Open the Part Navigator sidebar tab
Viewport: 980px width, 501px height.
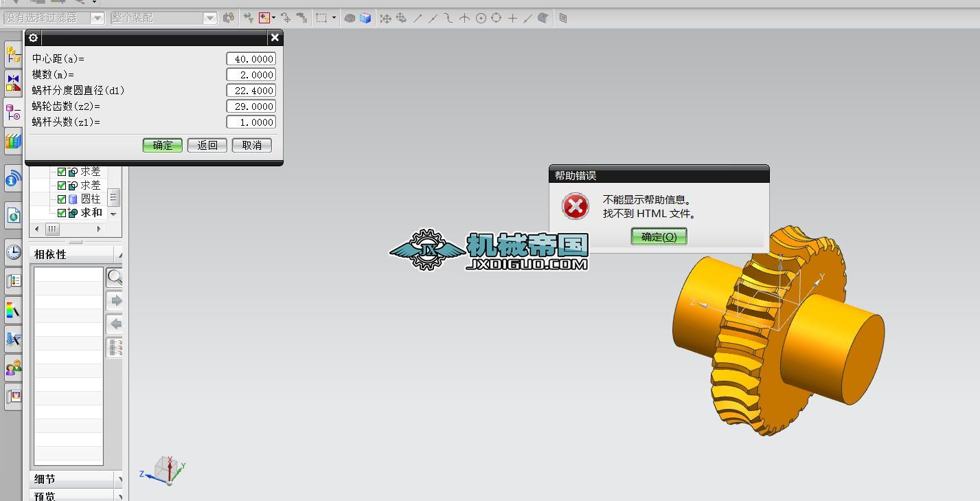pyautogui.click(x=13, y=112)
